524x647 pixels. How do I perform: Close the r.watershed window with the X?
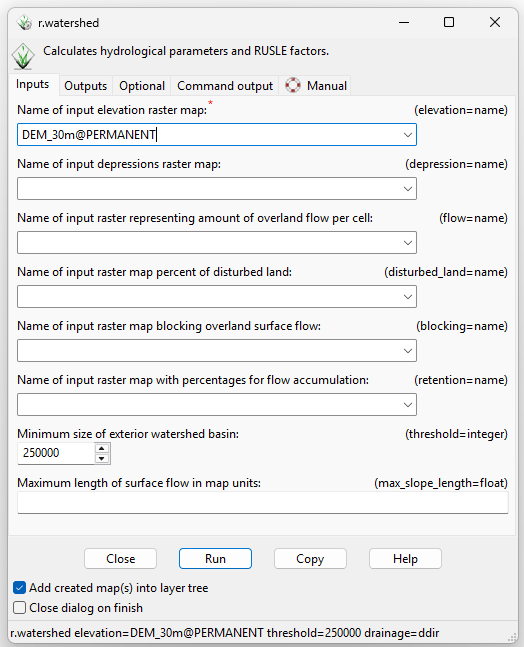pyautogui.click(x=495, y=22)
